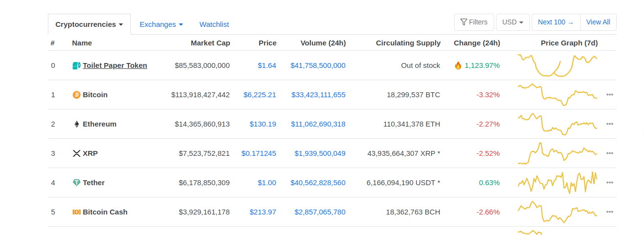Open the three-dot menu for Tether row
Viewport: 644px width, 235px height.
(609, 183)
